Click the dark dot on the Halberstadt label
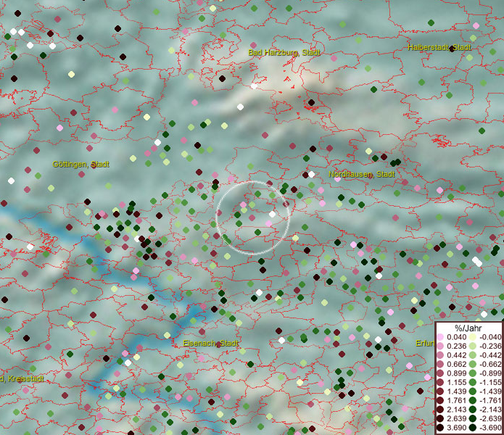 pyautogui.click(x=452, y=49)
